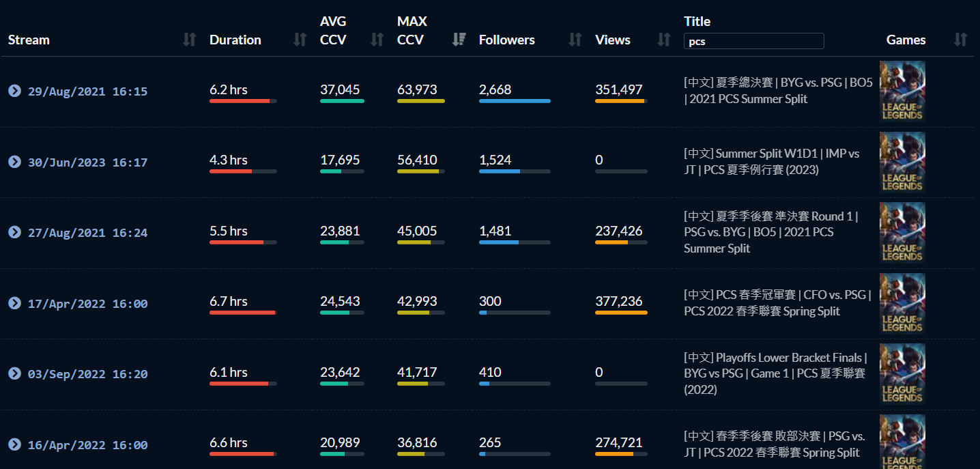Expand the 30/Jun/2023 16:17 stream row
The image size is (980, 469).
click(14, 162)
